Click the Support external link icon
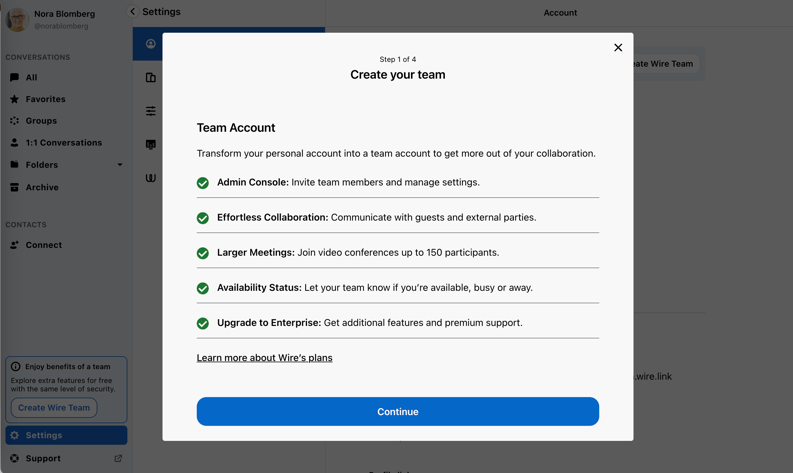 click(x=118, y=458)
